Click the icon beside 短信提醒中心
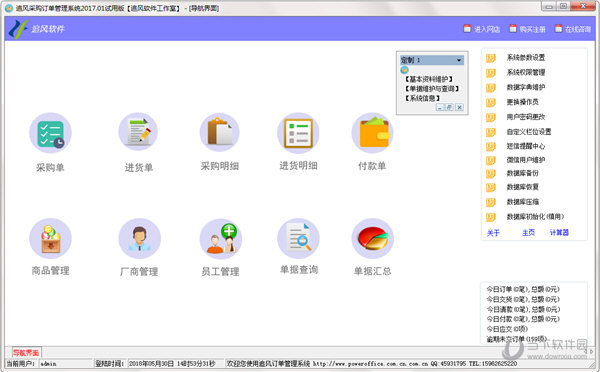This screenshot has width=600, height=372. [491, 146]
